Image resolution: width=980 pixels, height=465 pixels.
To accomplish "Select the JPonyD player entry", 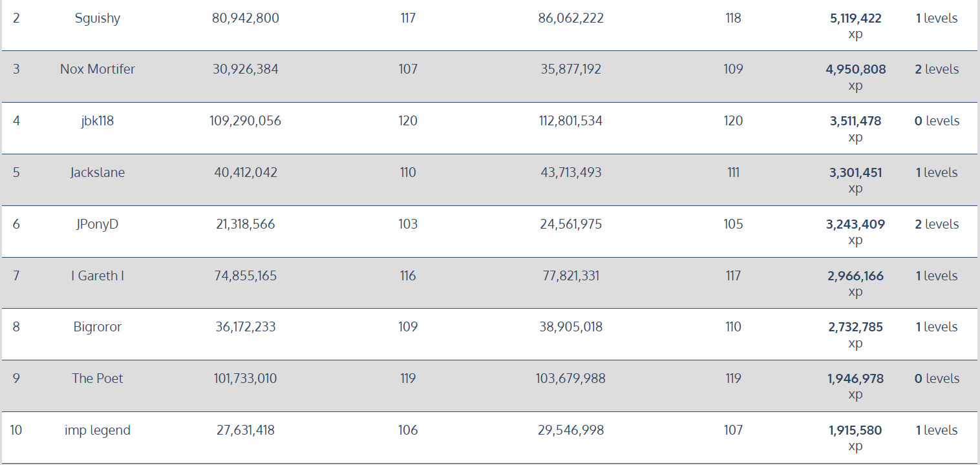I will click(x=98, y=224).
